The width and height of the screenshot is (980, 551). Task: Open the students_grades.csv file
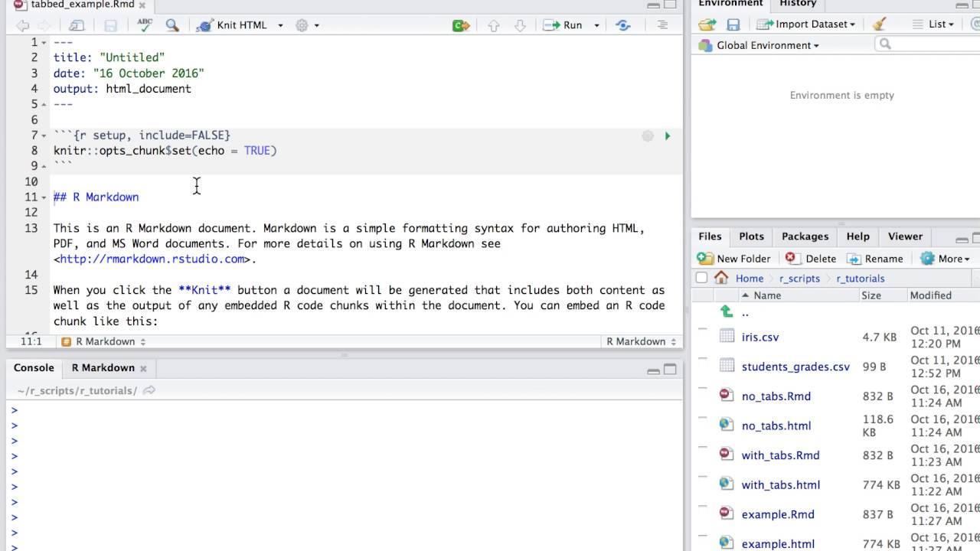tap(795, 367)
